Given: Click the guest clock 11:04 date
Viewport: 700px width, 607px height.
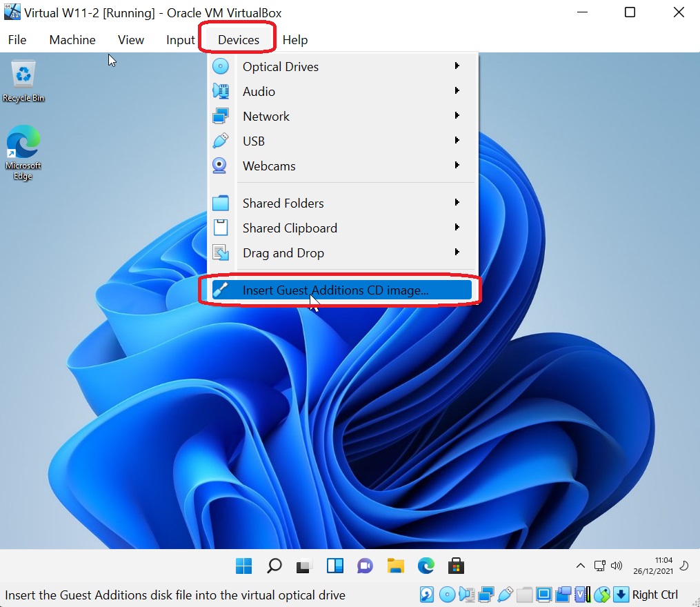Looking at the screenshot, I should click(652, 566).
